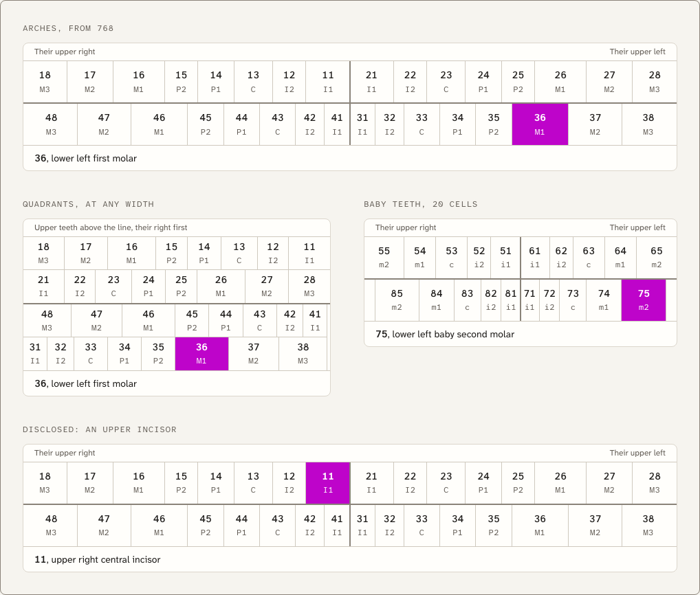Choose baby tooth 62 i2
The height and width of the screenshot is (595, 700).
561,258
